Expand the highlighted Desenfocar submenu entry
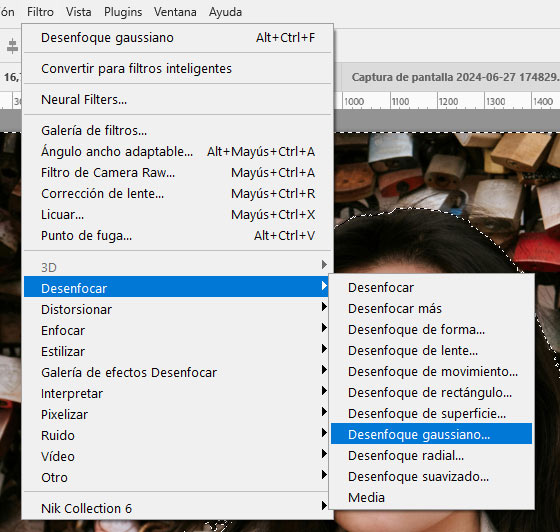 click(176, 288)
